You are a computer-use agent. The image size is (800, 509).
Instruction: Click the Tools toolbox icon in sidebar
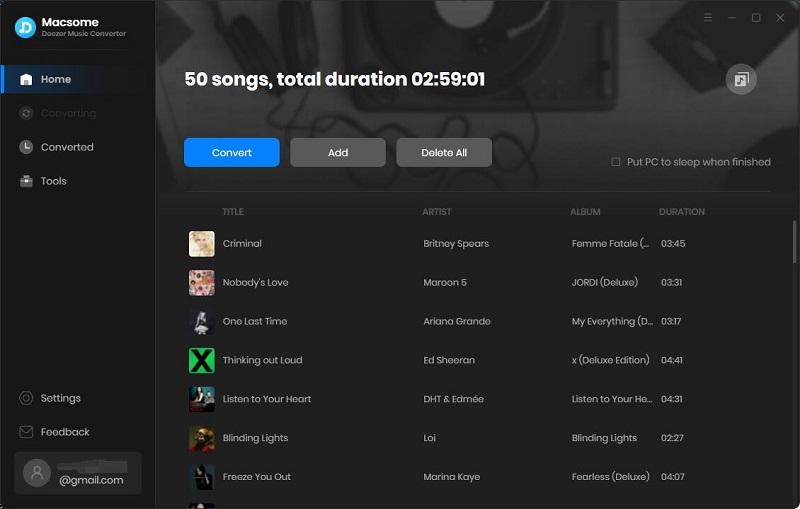coord(26,181)
